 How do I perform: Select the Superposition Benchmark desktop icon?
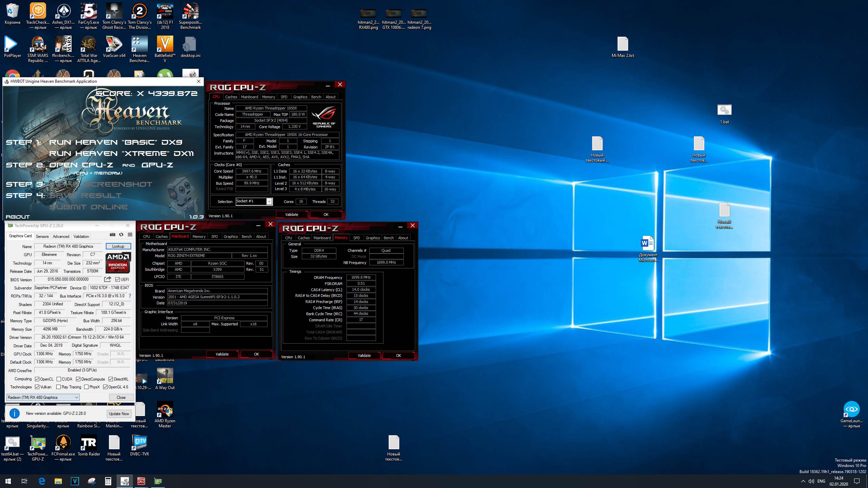click(x=190, y=16)
